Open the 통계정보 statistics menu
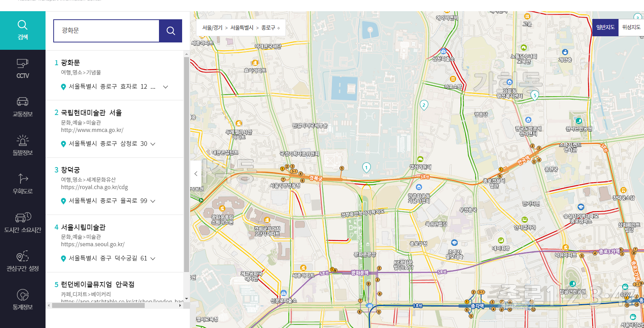 coord(23,301)
